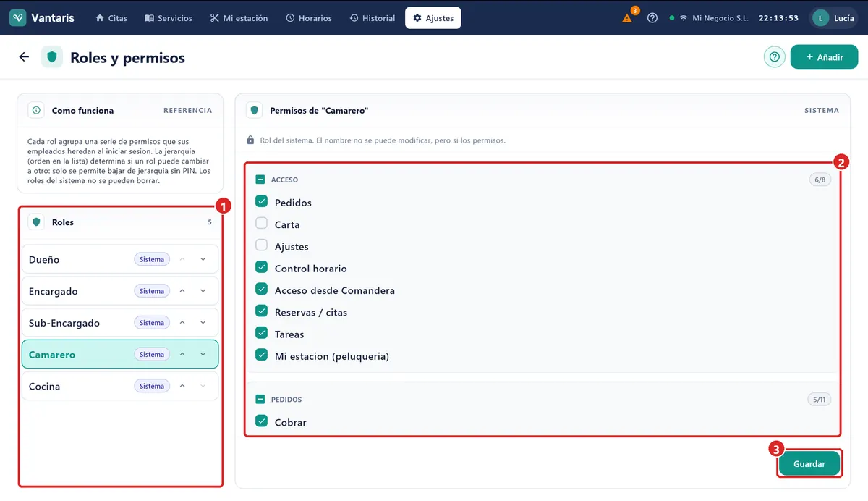868x501 pixels.
Task: Move Encargado role down in hierarchy
Action: (x=203, y=291)
